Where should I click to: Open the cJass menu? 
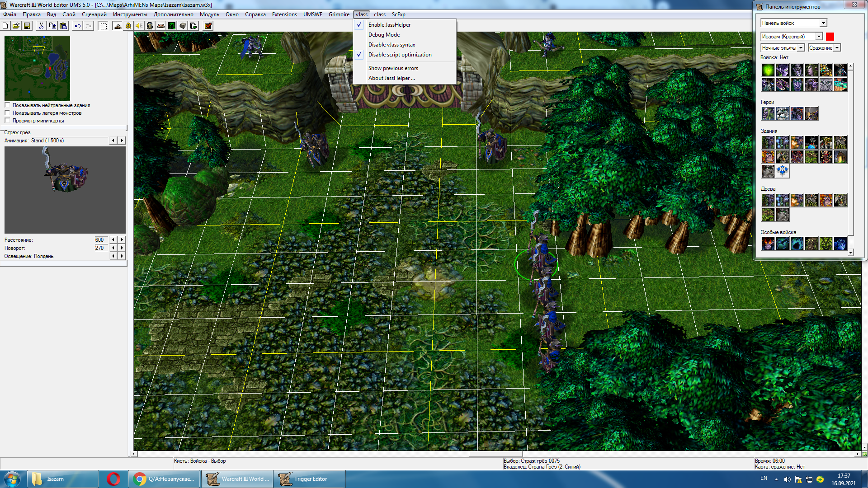tap(380, 14)
